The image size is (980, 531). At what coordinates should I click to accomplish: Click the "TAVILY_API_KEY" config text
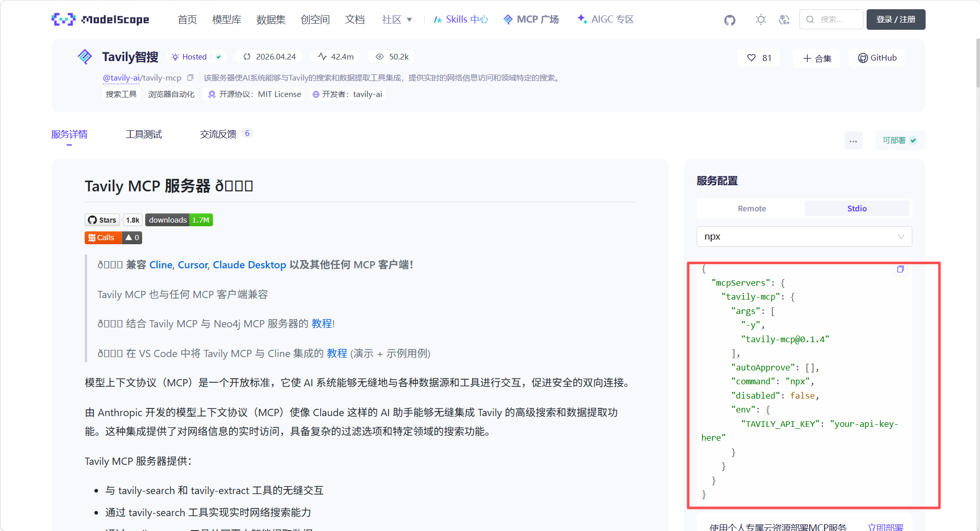[780, 424]
